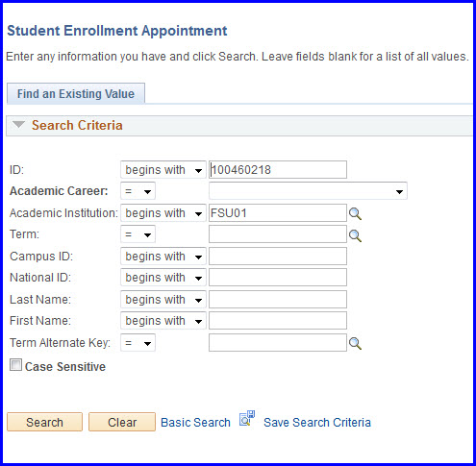Click the Term input field
Image resolution: width=476 pixels, height=466 pixels.
click(278, 234)
